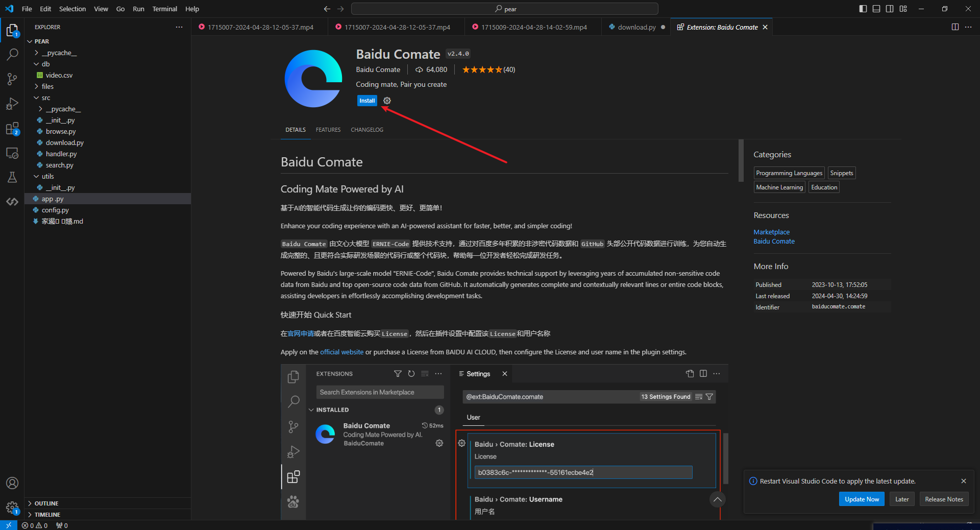Select the Programming Languages category
Screen dimensions: 980x530
click(x=789, y=173)
